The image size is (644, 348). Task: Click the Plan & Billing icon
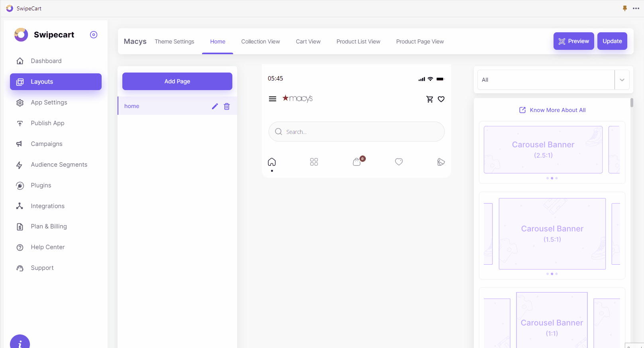20,227
